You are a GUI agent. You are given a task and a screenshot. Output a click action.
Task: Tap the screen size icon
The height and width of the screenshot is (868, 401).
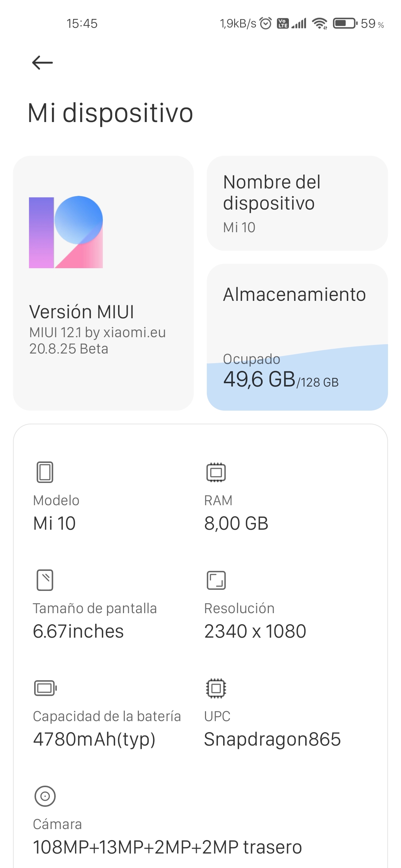pyautogui.click(x=45, y=580)
